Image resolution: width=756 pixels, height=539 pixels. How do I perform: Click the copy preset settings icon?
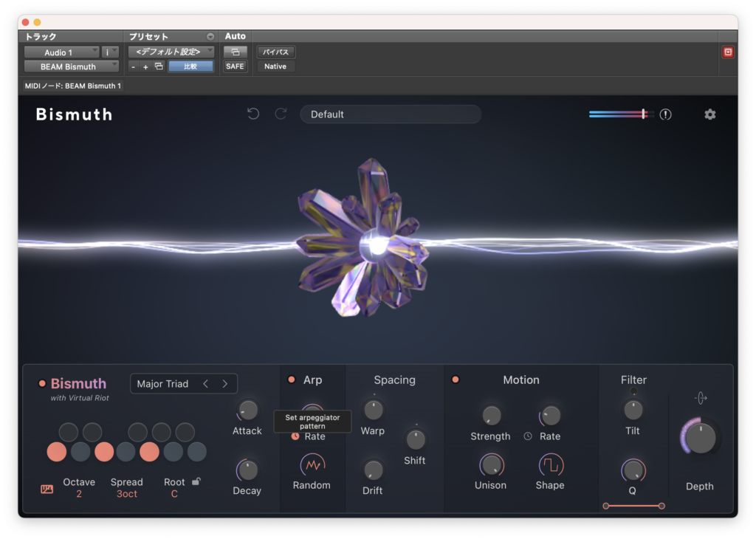159,66
